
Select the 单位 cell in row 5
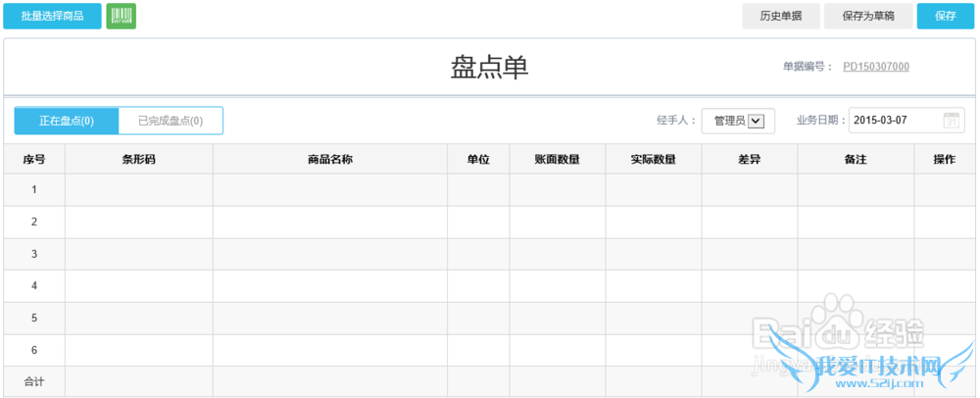(x=478, y=319)
